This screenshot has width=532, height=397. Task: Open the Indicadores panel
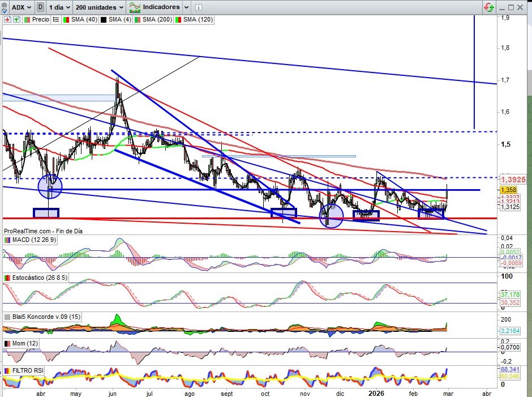click(155, 7)
